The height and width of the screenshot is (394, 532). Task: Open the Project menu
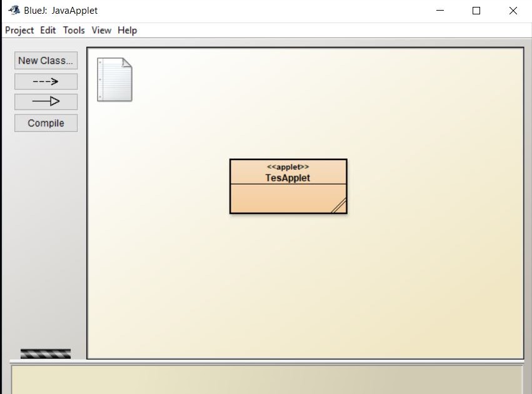19,30
